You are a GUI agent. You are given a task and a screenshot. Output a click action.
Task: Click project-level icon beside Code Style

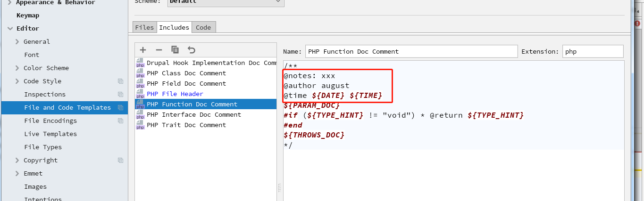click(x=120, y=81)
